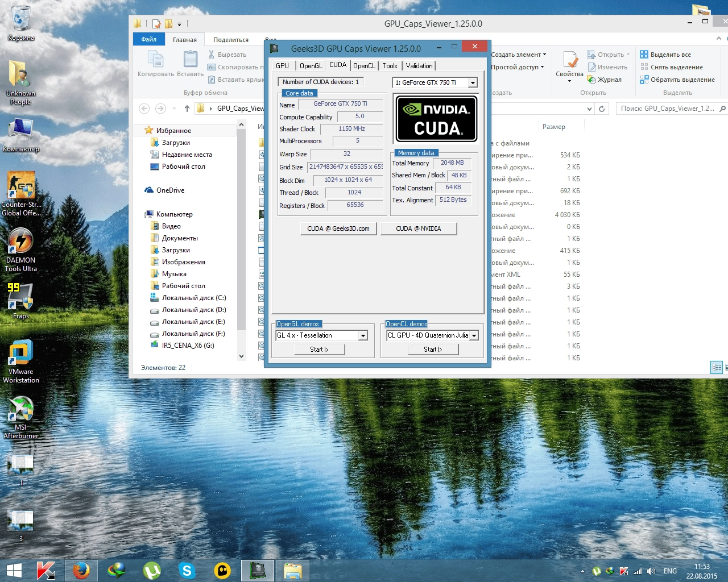Click Обратить выделение in Explorer ribbon
The width and height of the screenshot is (728, 582).
(x=677, y=80)
